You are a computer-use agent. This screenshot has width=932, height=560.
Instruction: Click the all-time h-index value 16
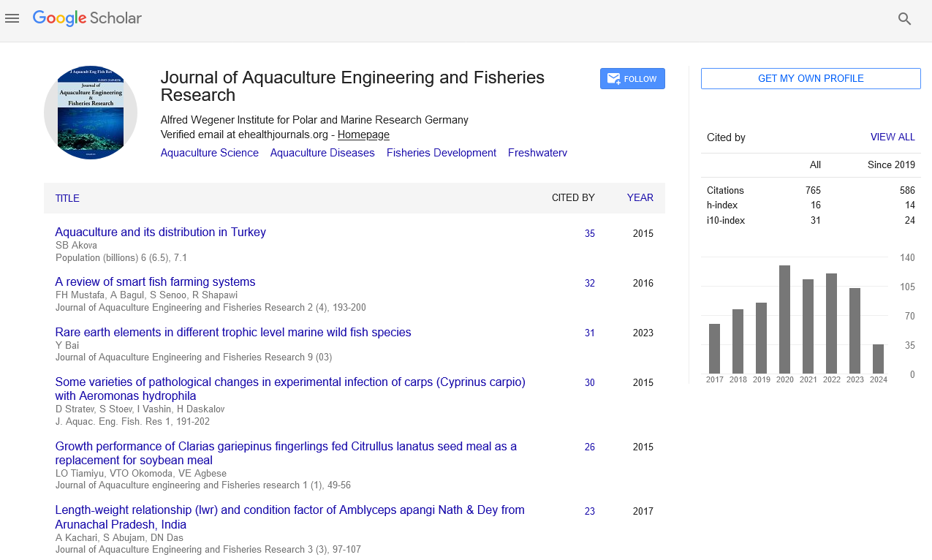(x=816, y=205)
